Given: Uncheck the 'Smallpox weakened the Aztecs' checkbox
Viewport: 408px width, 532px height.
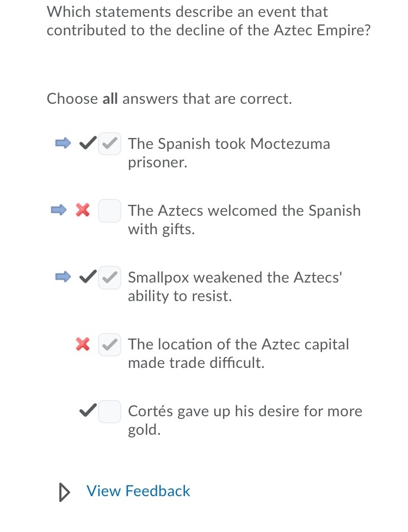Looking at the screenshot, I should pyautogui.click(x=109, y=278).
